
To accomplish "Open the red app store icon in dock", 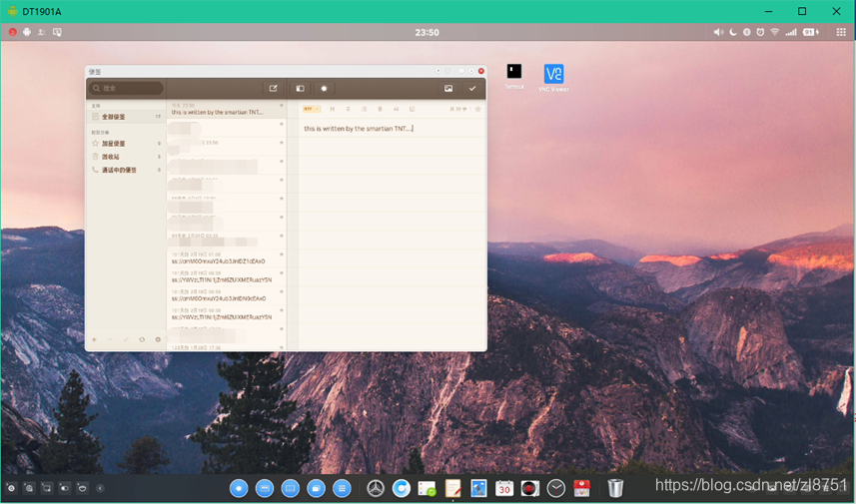I will tap(581, 488).
